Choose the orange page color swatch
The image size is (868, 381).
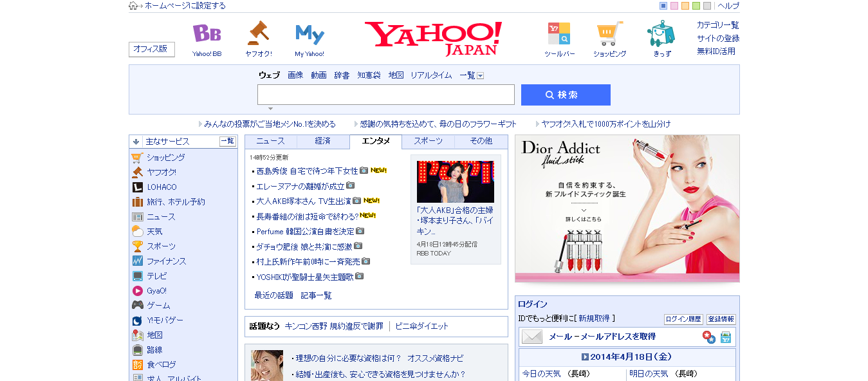pos(685,6)
